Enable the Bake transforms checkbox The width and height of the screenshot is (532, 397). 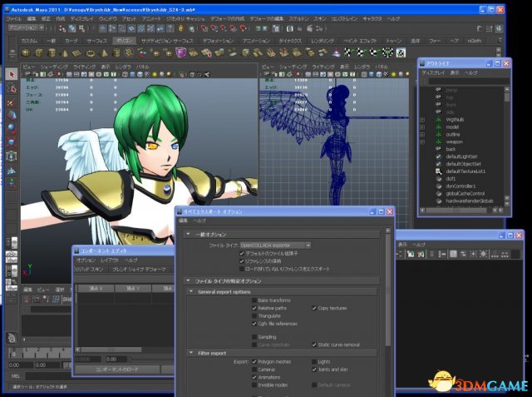coord(254,300)
